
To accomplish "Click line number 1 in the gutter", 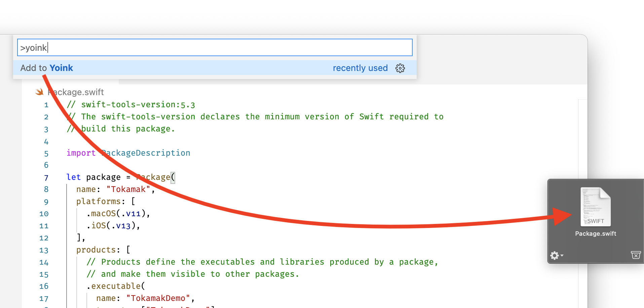I will 46,105.
